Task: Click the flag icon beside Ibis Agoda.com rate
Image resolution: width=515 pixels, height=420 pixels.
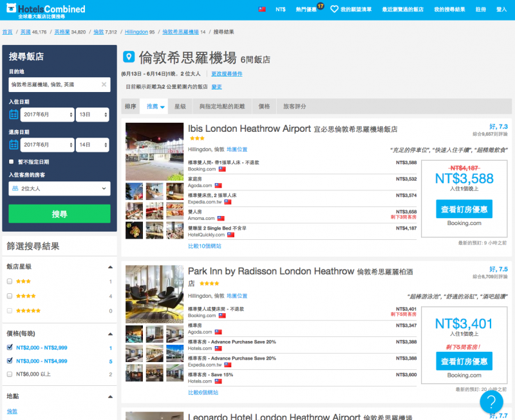Action: coord(218,186)
